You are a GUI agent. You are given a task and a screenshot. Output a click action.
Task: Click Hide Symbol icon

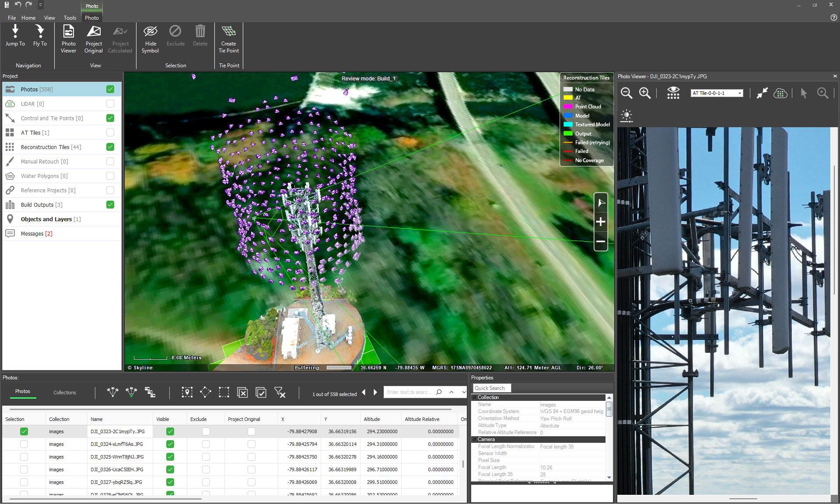pos(150,39)
